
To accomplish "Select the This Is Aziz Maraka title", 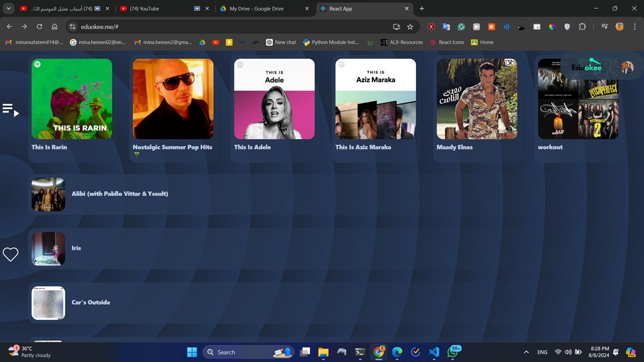I will [363, 147].
